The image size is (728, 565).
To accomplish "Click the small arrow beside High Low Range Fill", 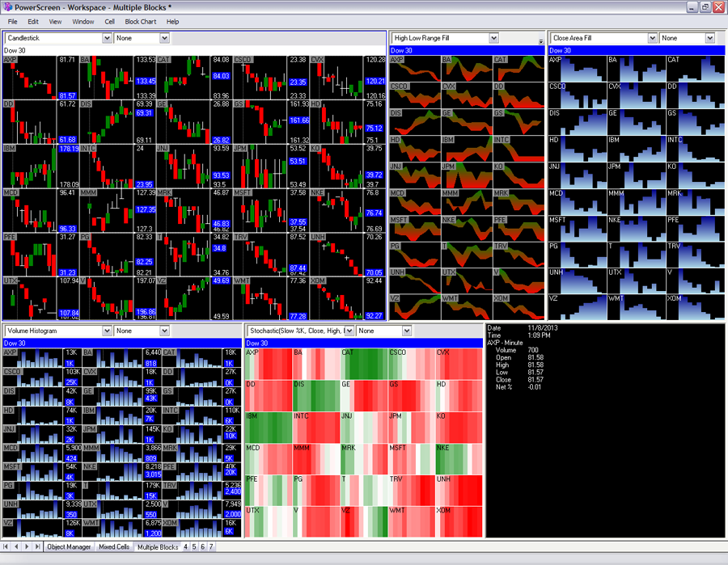I will point(541,40).
